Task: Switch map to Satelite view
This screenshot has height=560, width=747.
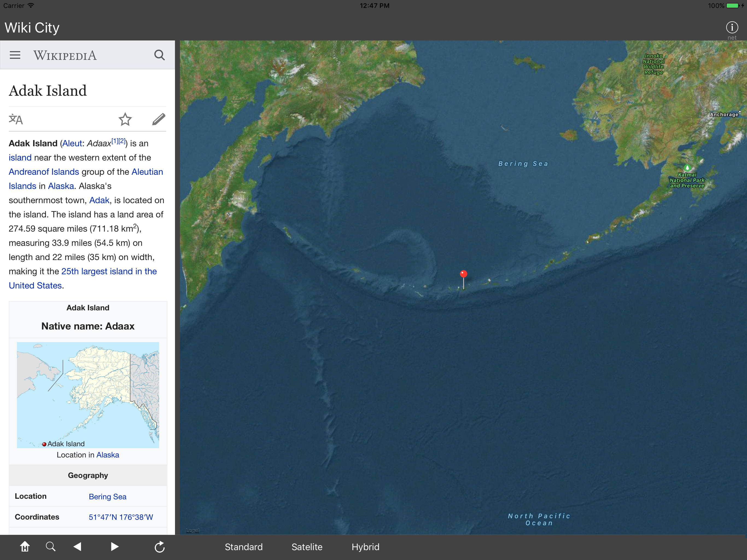Action: pos(307,547)
